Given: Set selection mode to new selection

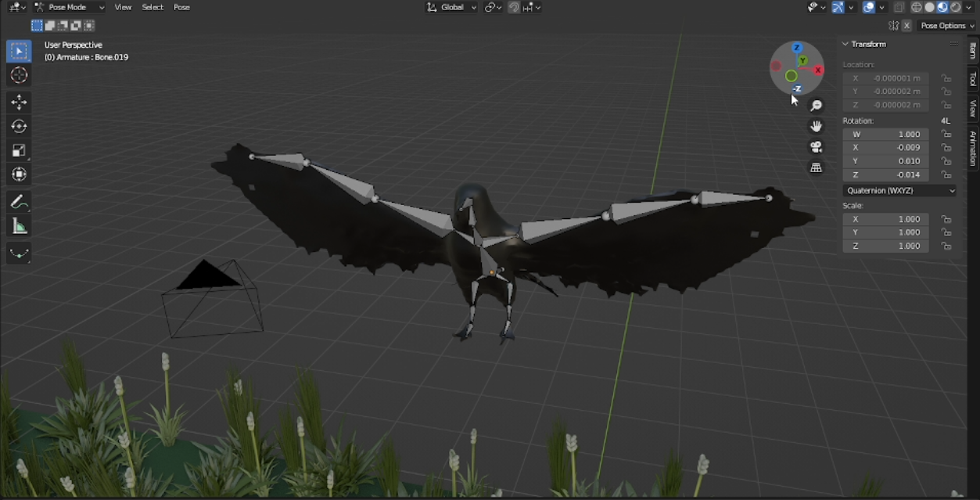Looking at the screenshot, I should (x=37, y=26).
